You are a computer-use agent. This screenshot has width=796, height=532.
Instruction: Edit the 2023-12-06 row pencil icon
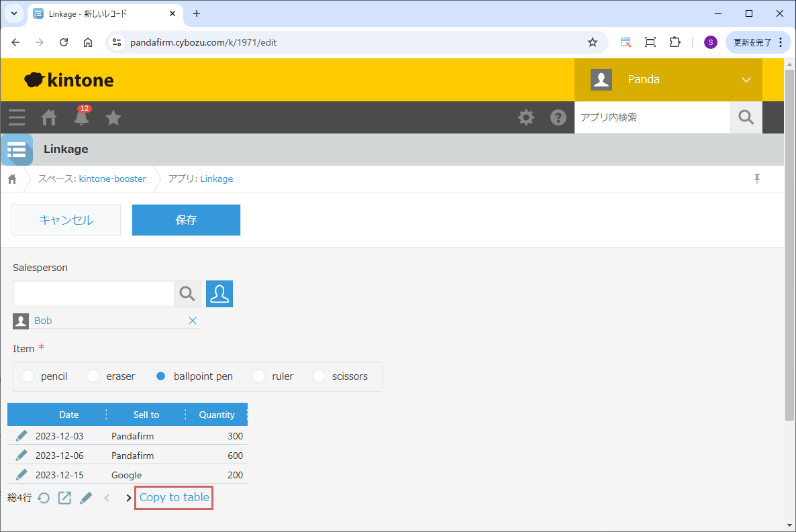[x=21, y=455]
